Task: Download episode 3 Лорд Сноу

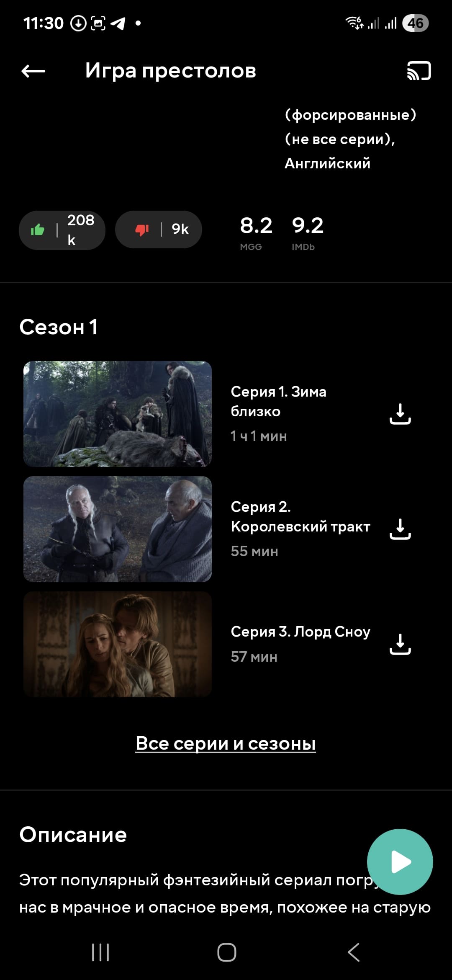Action: click(x=400, y=644)
